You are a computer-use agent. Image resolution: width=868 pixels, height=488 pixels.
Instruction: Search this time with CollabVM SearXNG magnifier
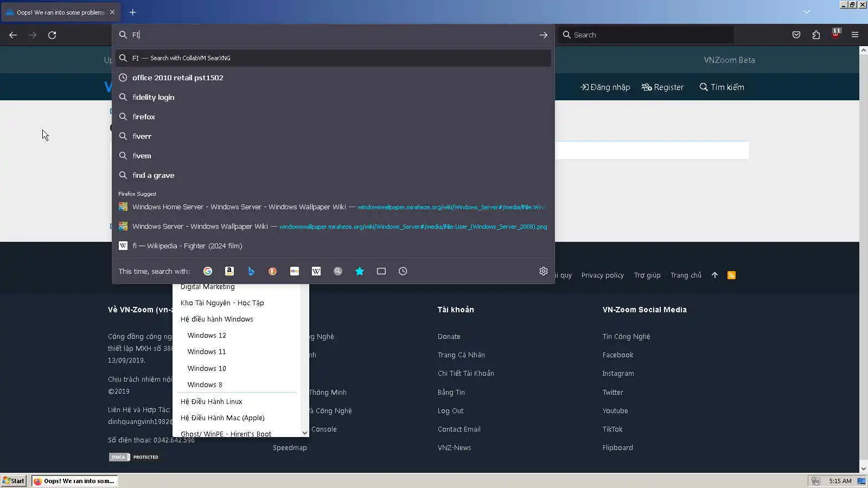click(x=338, y=271)
